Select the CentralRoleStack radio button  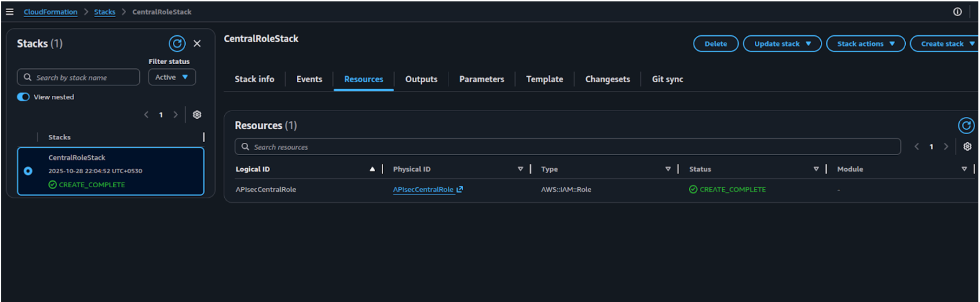pos(28,171)
